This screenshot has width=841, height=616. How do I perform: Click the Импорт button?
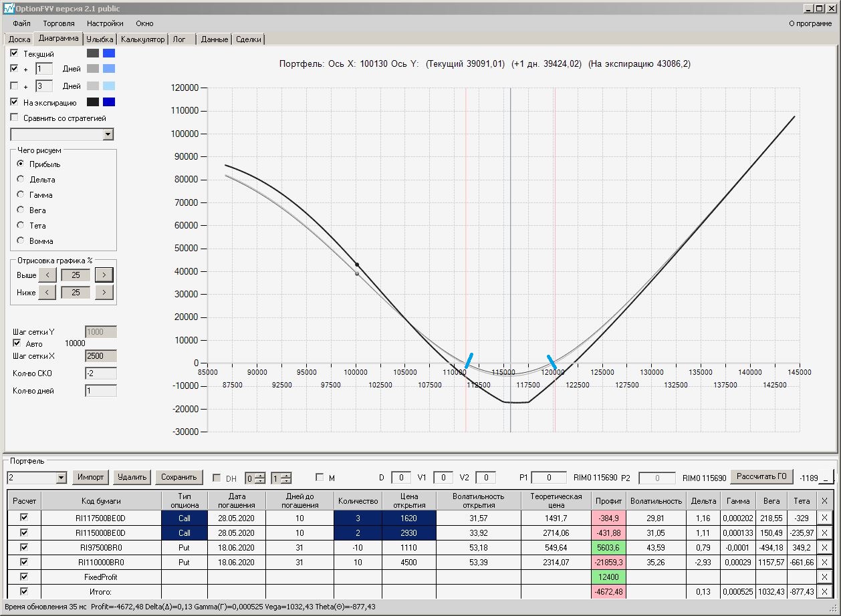coord(90,477)
